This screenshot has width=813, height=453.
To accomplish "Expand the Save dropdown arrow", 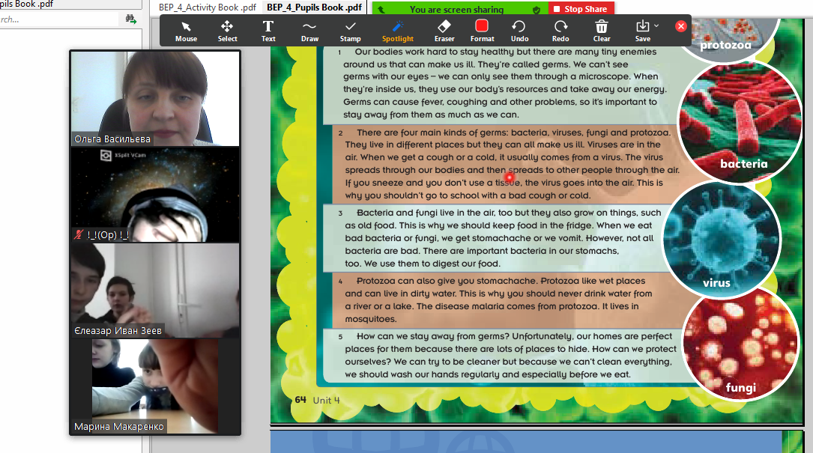I will (x=656, y=26).
